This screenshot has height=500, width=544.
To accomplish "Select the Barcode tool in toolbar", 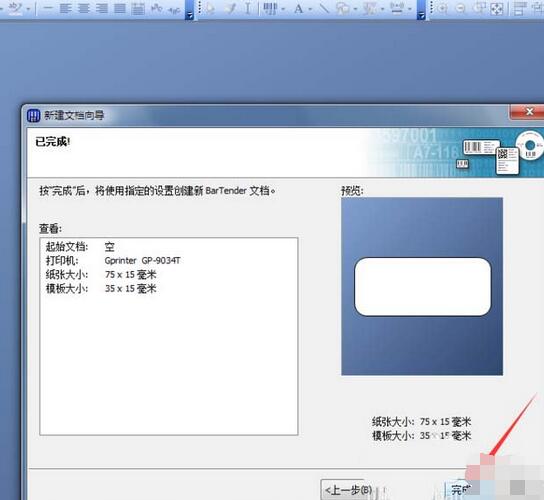I will (x=270, y=8).
